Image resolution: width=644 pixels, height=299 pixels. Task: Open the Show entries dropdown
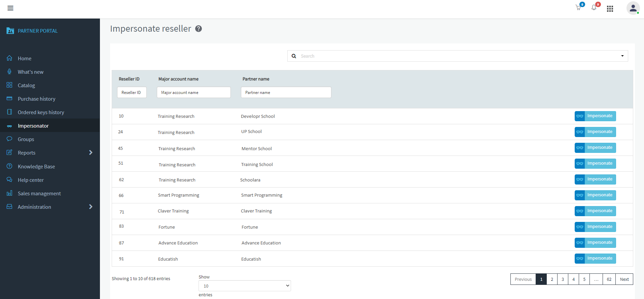click(x=245, y=286)
